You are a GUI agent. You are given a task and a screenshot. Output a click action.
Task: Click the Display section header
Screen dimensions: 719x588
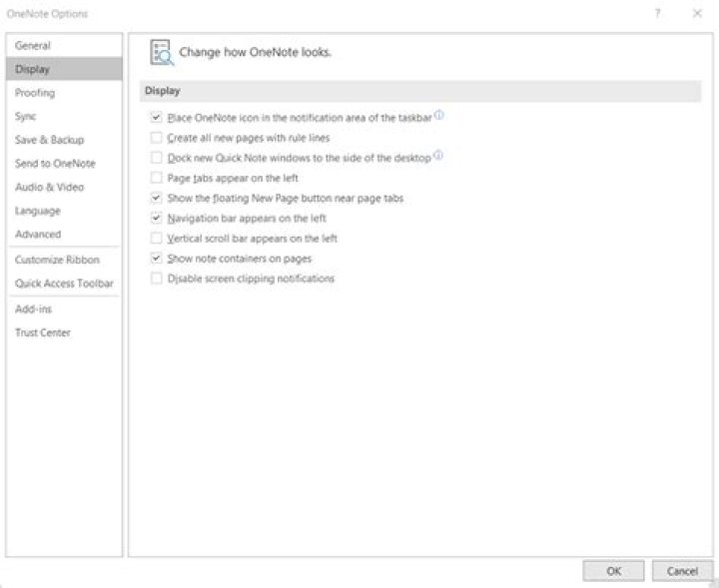pyautogui.click(x=420, y=91)
